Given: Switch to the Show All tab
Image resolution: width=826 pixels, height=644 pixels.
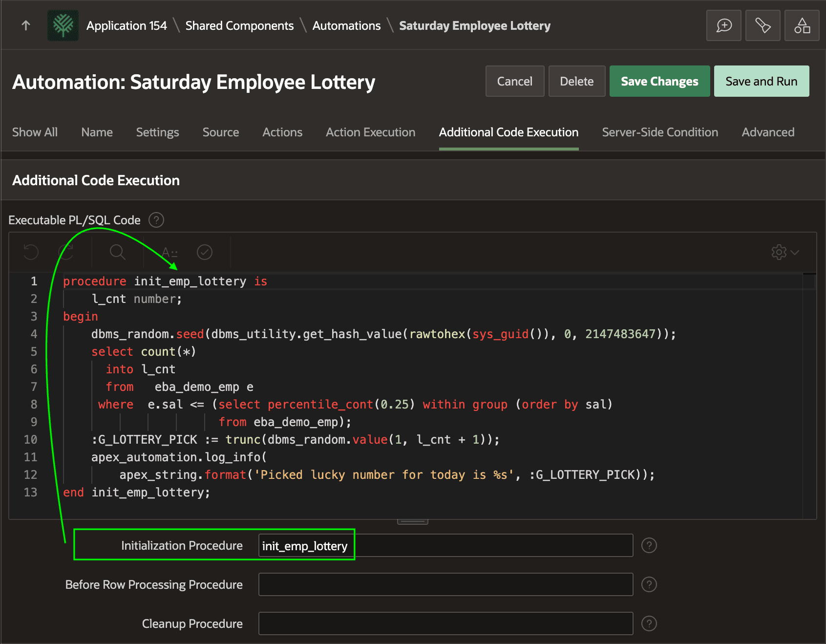Looking at the screenshot, I should pyautogui.click(x=35, y=132).
